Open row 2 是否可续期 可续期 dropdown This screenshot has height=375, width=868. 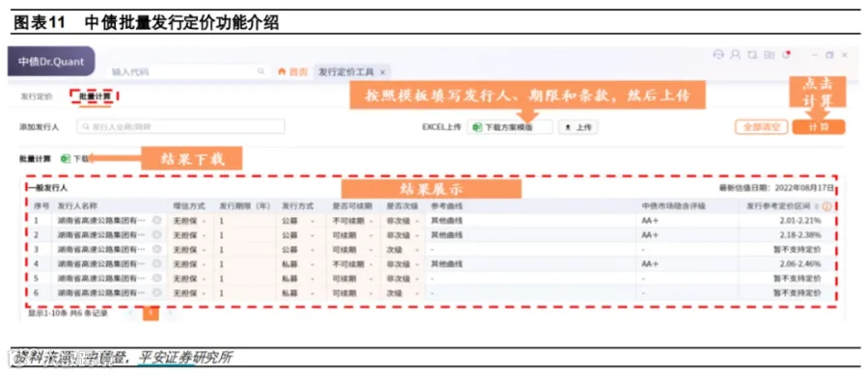coord(353,235)
